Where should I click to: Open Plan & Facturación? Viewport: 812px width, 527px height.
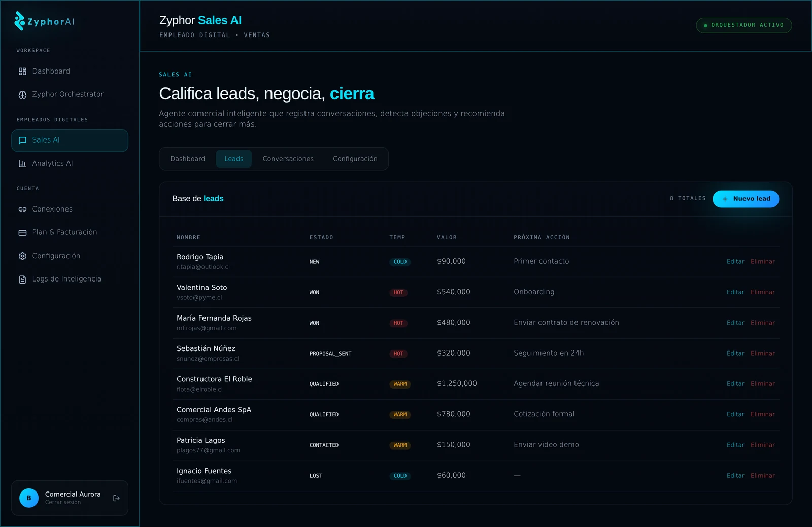(x=70, y=233)
